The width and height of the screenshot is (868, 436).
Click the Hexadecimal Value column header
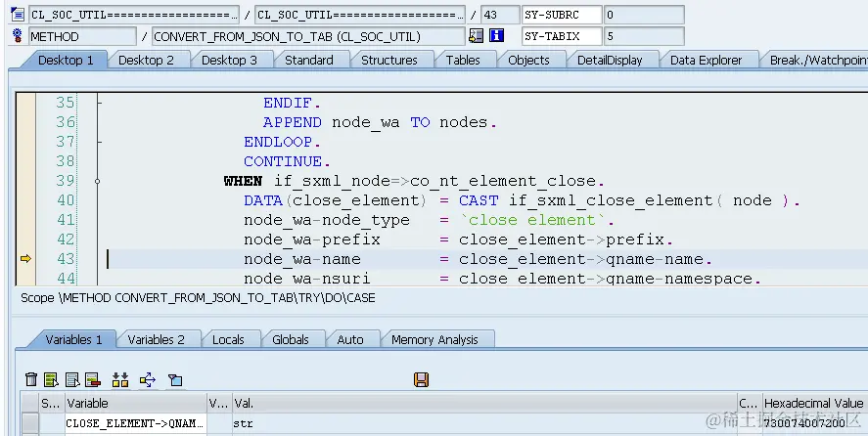pos(814,404)
